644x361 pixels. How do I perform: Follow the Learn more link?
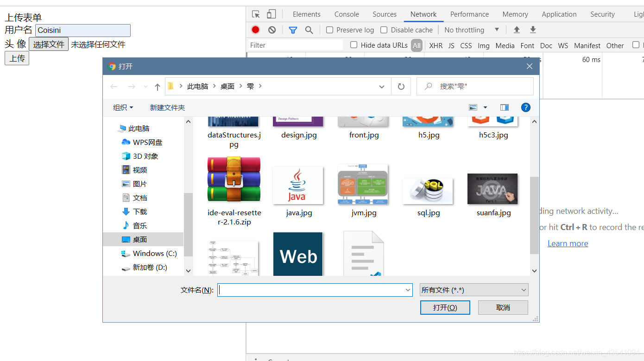point(568,243)
